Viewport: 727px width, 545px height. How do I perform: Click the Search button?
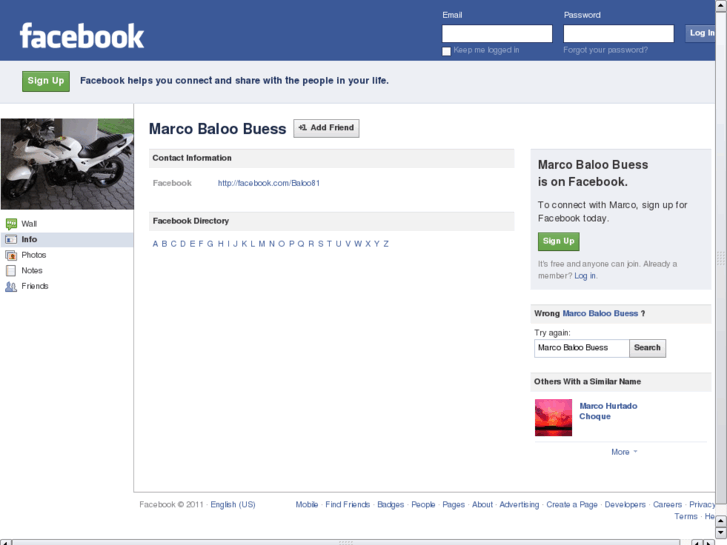pyautogui.click(x=647, y=348)
